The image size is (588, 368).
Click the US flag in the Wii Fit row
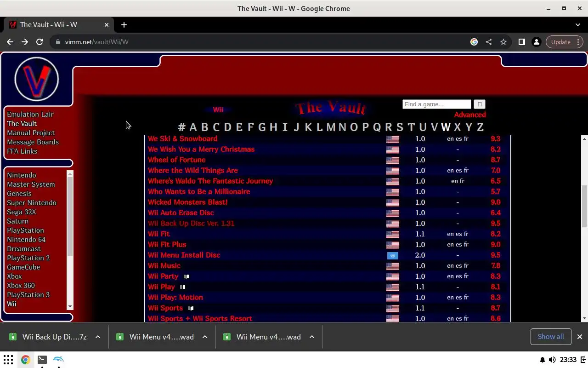pyautogui.click(x=392, y=234)
